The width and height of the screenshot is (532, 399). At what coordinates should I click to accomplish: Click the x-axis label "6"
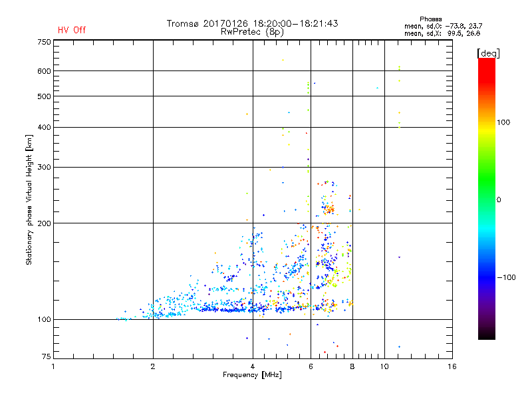tap(311, 366)
